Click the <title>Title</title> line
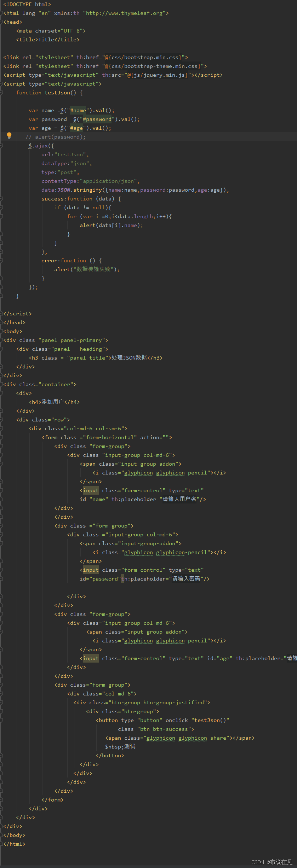The height and width of the screenshot is (868, 297). [x=48, y=40]
